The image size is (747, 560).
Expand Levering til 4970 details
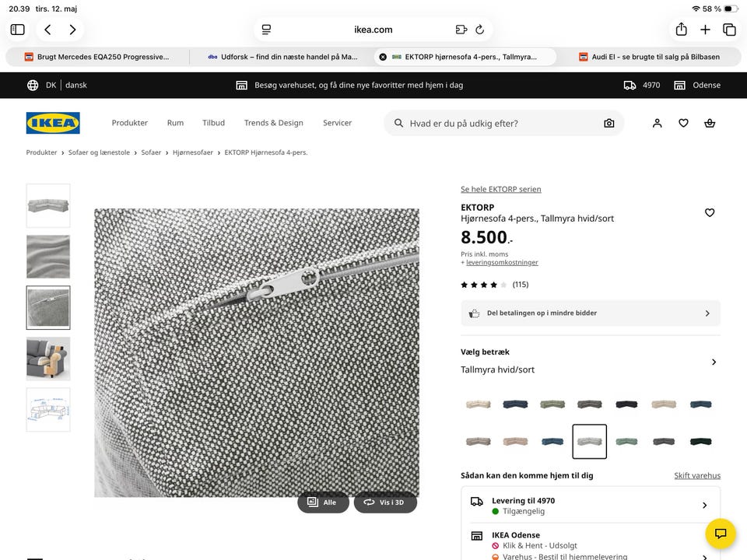click(591, 506)
